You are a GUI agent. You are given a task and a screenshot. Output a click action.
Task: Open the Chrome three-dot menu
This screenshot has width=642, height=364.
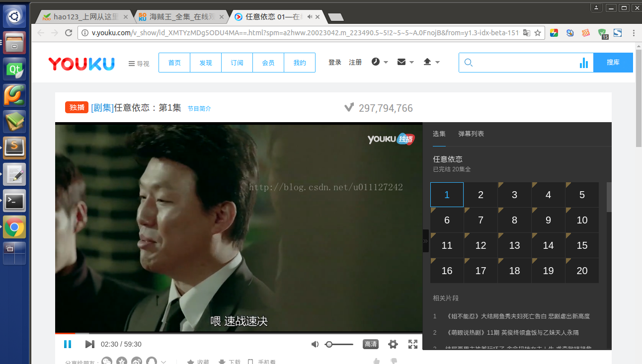coord(634,33)
